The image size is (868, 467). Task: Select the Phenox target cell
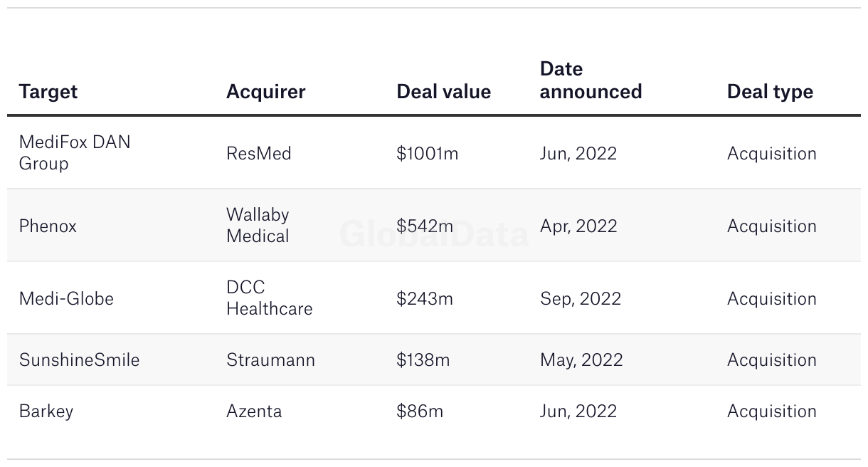click(x=48, y=226)
